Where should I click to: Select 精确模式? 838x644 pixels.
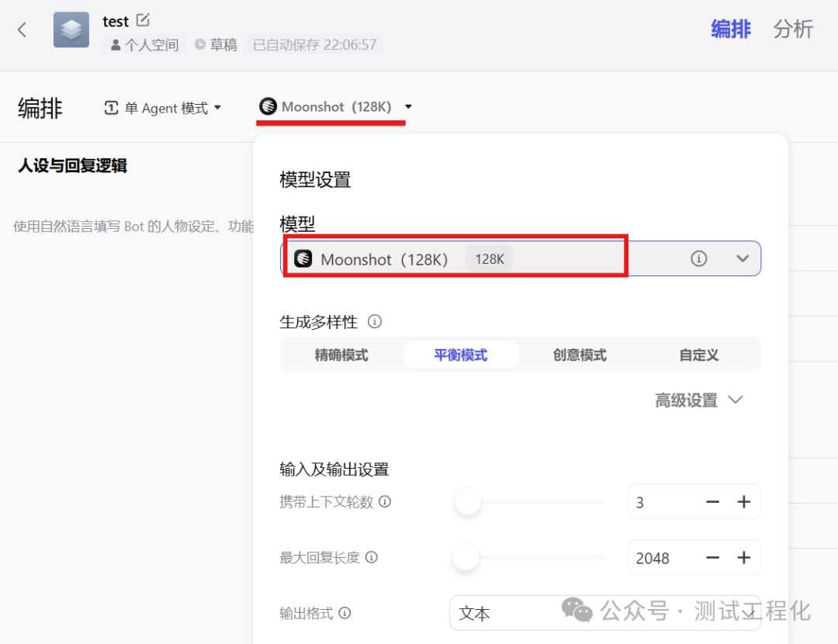tap(341, 355)
